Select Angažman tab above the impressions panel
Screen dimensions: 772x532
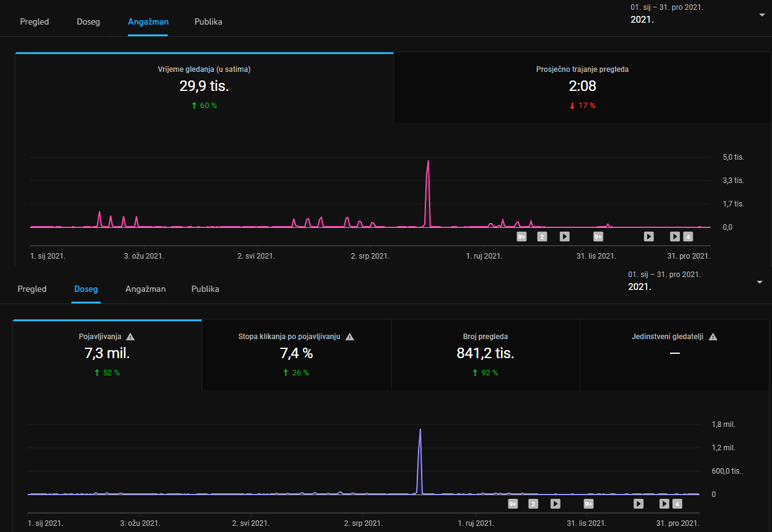pyautogui.click(x=146, y=289)
